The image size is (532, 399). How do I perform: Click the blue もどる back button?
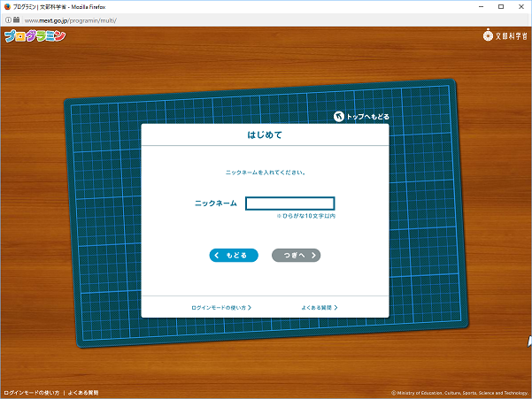[x=234, y=256]
